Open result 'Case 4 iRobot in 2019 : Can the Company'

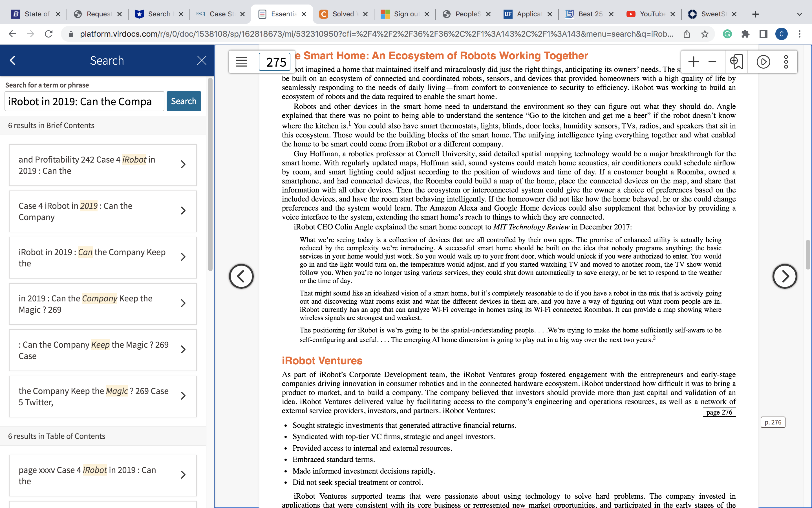[103, 211]
